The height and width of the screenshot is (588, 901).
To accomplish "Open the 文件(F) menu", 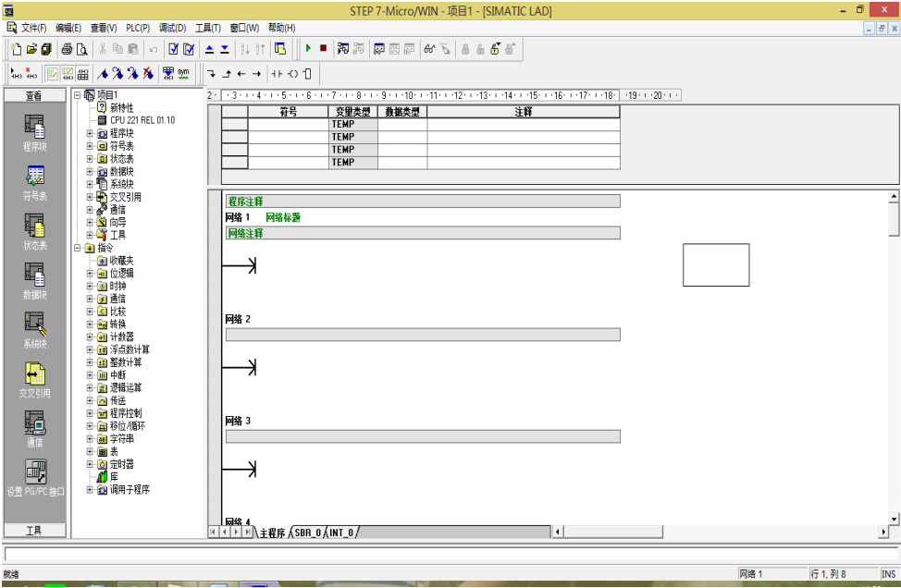I will click(33, 28).
